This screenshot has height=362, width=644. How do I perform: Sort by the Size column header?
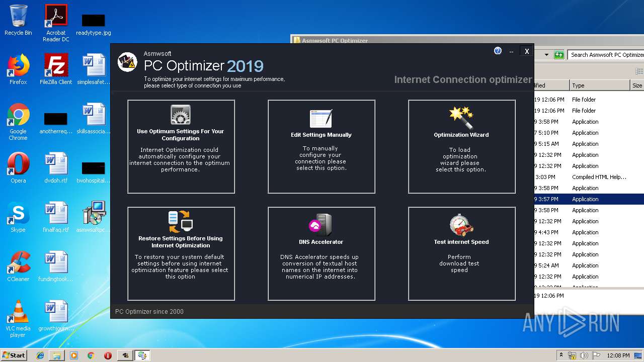(x=637, y=85)
